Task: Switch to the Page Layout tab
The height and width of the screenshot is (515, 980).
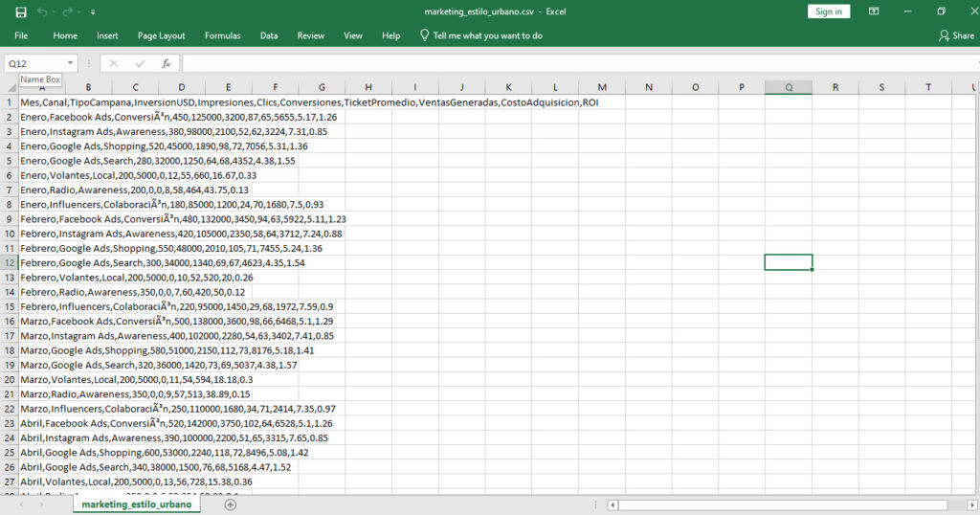Action: 161,35
